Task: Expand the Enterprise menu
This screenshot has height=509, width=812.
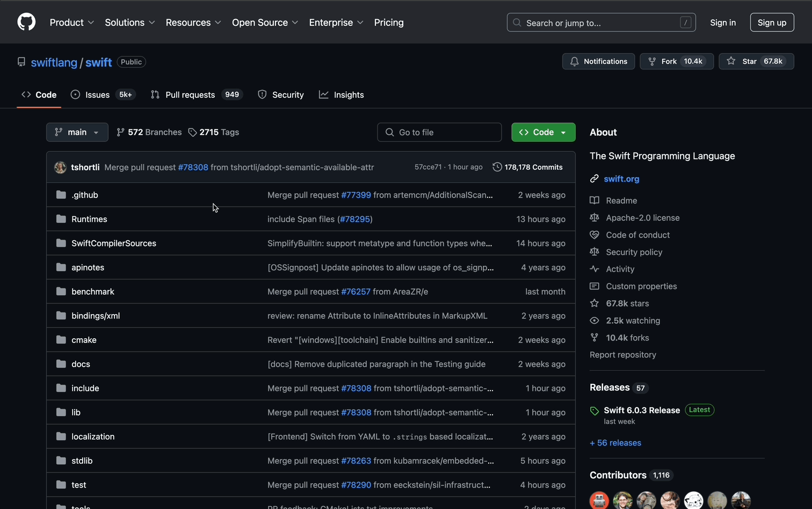Action: (336, 23)
